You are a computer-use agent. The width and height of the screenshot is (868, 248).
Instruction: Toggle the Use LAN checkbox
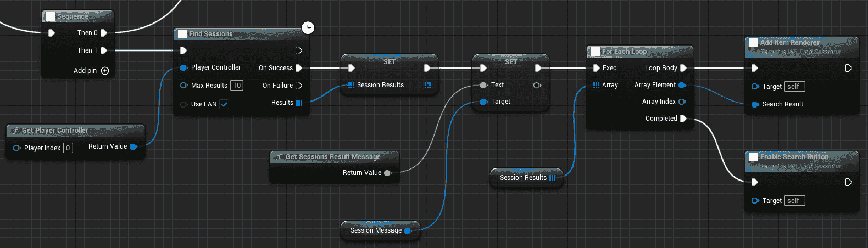[224, 104]
